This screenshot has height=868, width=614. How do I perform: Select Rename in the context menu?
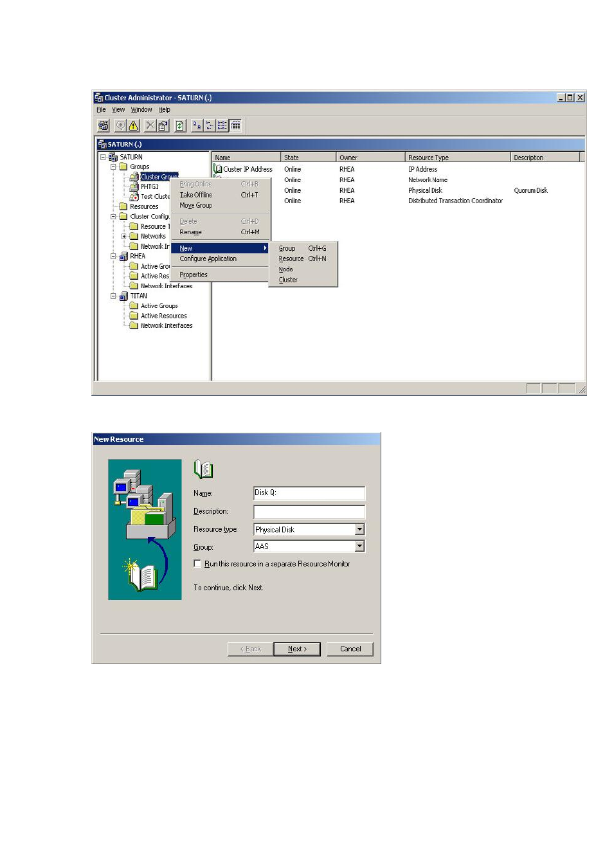[x=221, y=231]
